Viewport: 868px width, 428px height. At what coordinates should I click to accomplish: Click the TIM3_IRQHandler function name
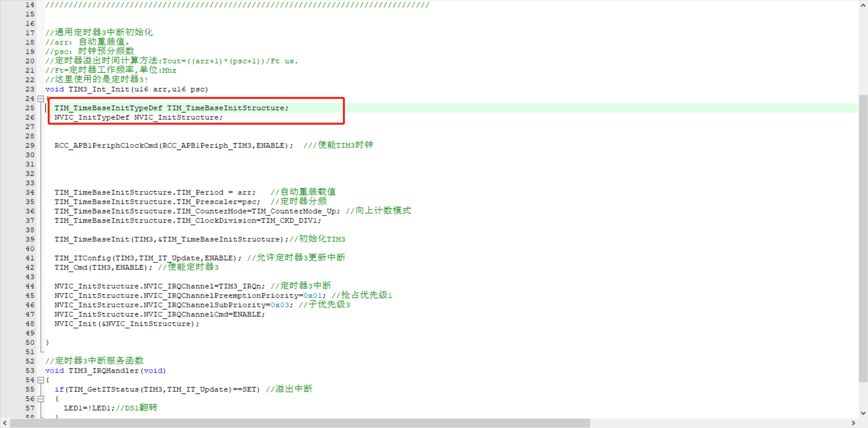tap(103, 371)
